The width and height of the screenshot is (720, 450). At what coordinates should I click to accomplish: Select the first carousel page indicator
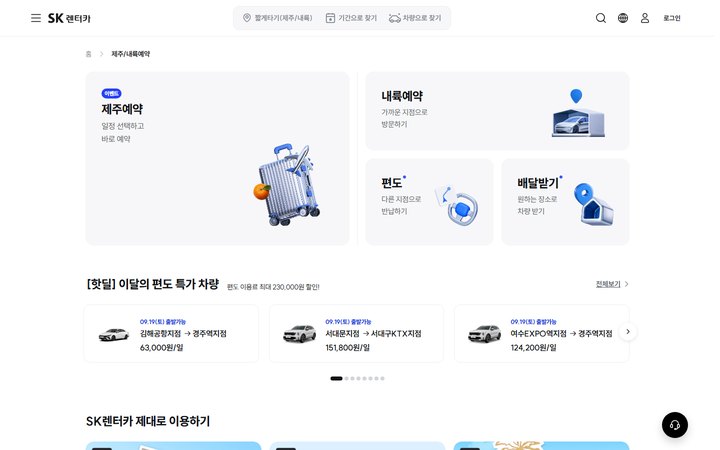pos(336,378)
